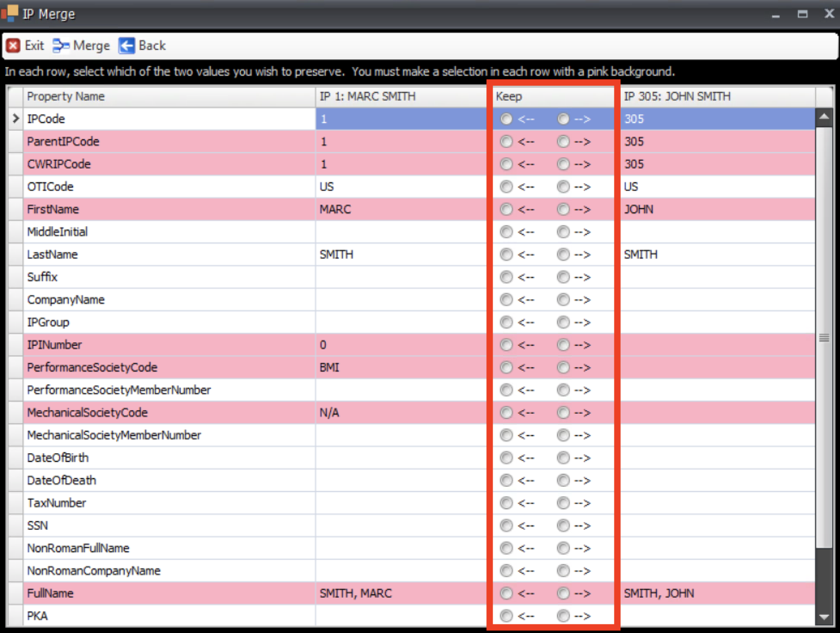Click the row indicator arrow beside IPCode
This screenshot has height=633, width=840.
(16, 119)
